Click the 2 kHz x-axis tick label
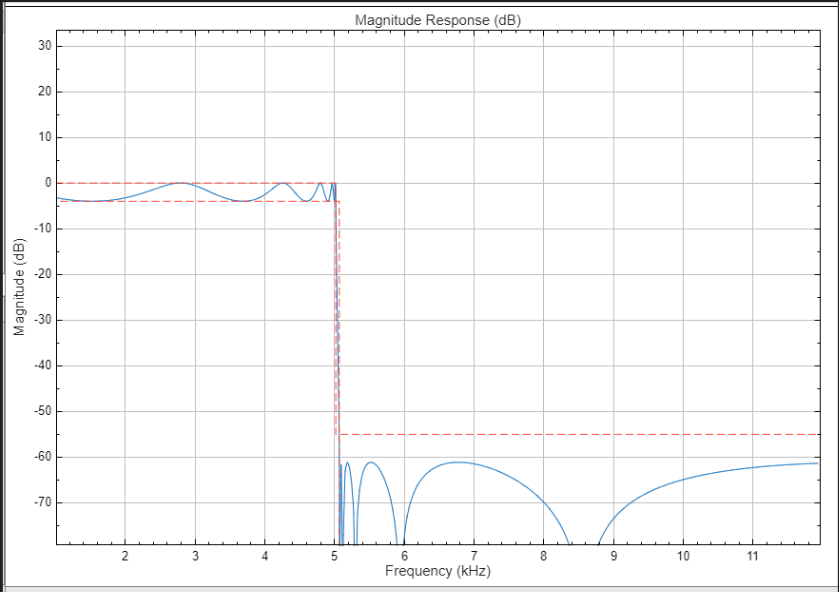839x592 pixels. pos(125,555)
